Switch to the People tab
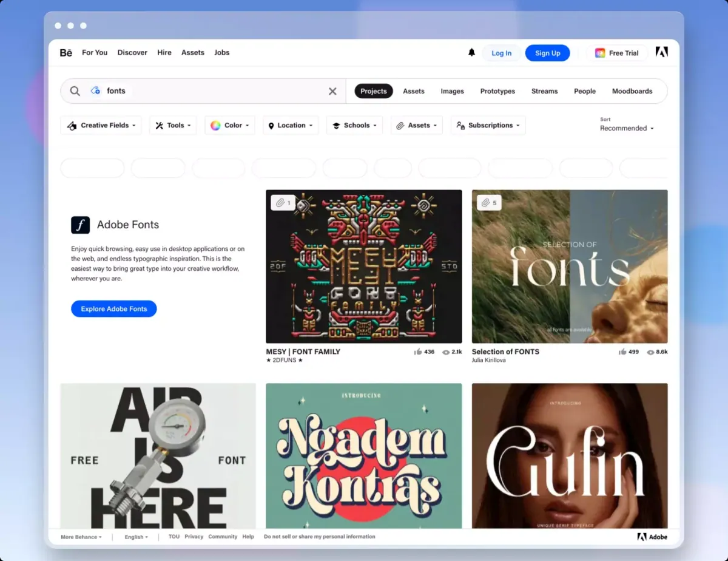This screenshot has width=728, height=561. click(585, 91)
